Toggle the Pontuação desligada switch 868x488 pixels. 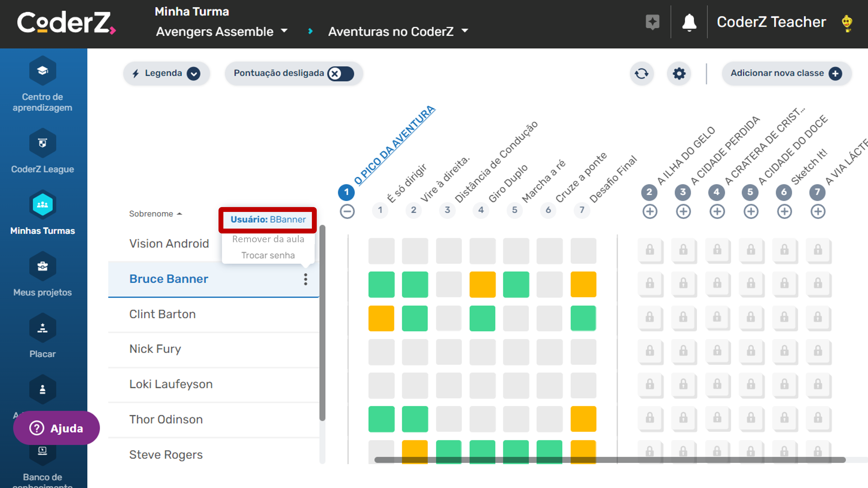coord(341,73)
